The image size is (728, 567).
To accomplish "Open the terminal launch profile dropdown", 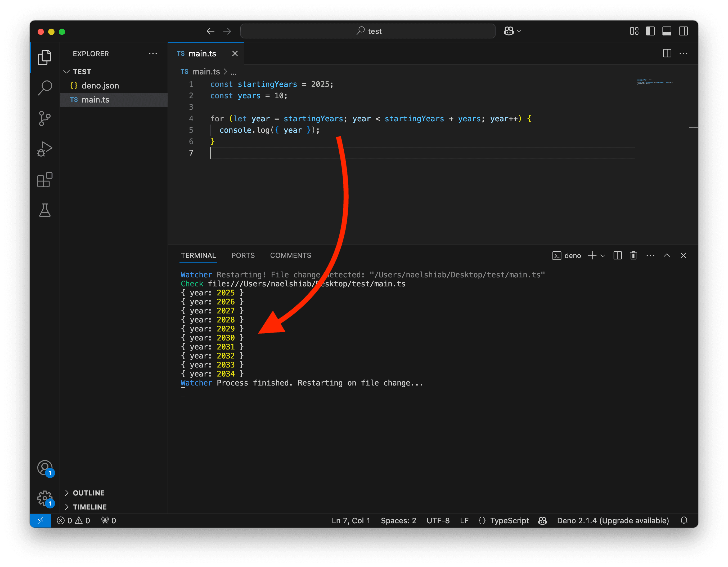I will coord(603,255).
